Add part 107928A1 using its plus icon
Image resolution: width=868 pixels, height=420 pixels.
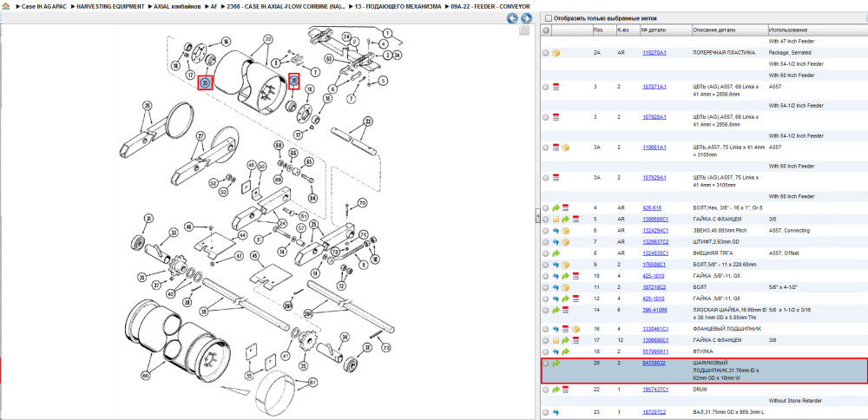coord(546,117)
